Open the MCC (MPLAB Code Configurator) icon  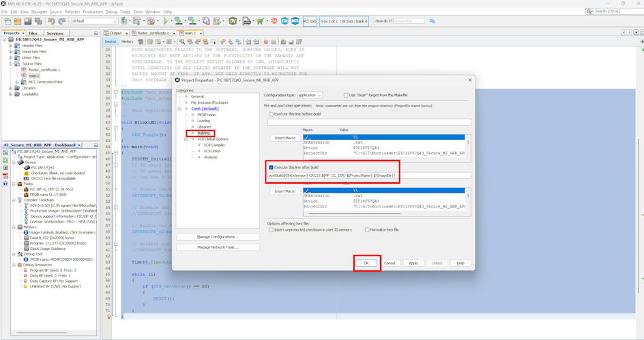[x=295, y=21]
